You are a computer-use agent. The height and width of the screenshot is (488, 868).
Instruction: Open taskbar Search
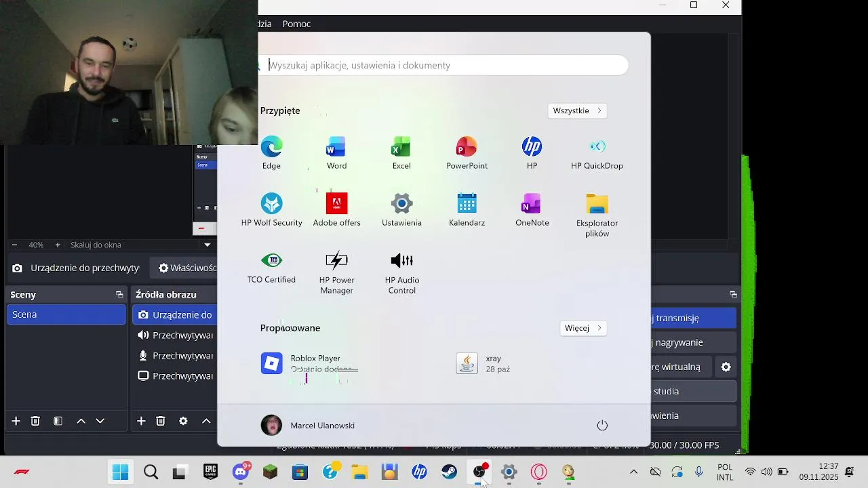coord(151,472)
